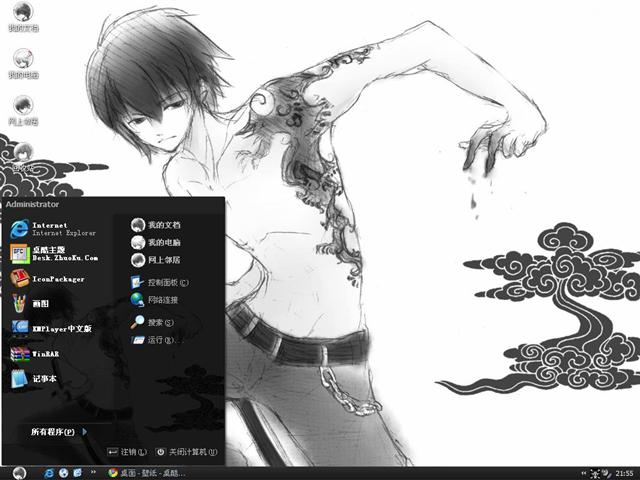Viewport: 640px width, 480px height.
Task: Click the swirl tray icon beside clock
Action: (x=607, y=473)
